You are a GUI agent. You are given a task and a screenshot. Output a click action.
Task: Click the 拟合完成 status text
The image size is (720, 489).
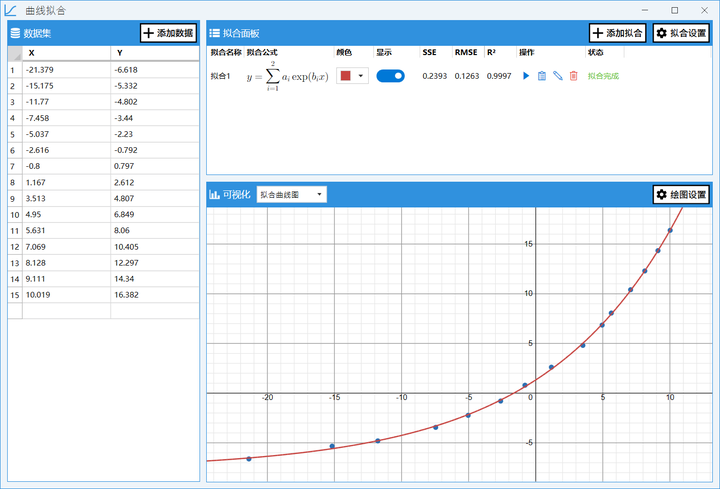[x=603, y=76]
